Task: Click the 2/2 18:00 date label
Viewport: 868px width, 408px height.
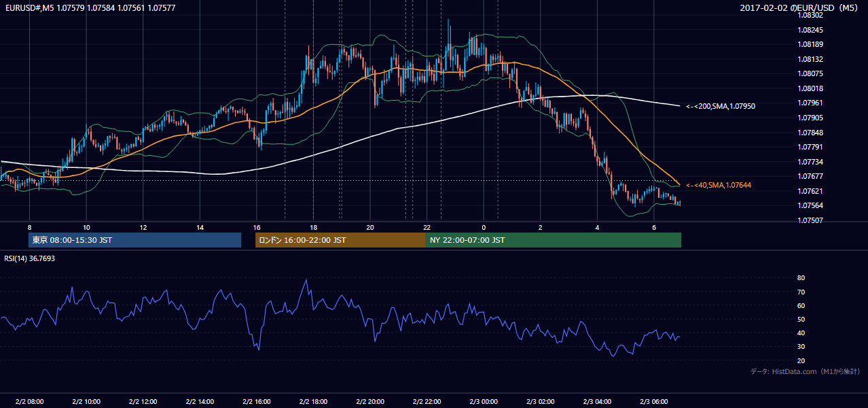Action: click(313, 401)
